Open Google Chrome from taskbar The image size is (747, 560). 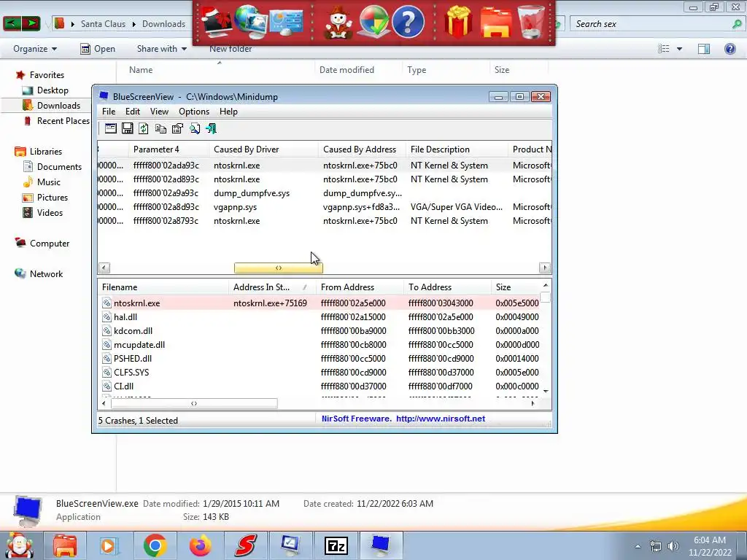[155, 545]
